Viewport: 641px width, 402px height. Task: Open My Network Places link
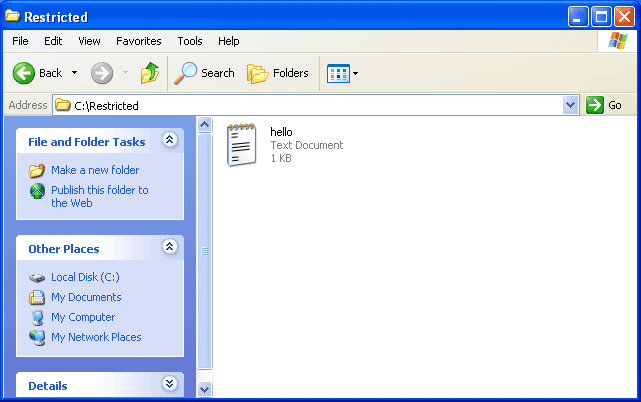96,337
